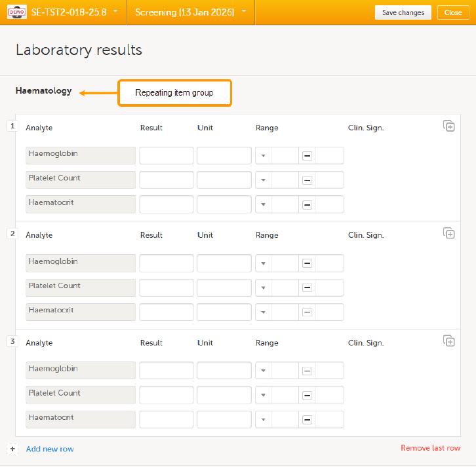This screenshot has height=467, width=476.
Task: Click the DEMO logo icon in header
Action: [x=16, y=12]
